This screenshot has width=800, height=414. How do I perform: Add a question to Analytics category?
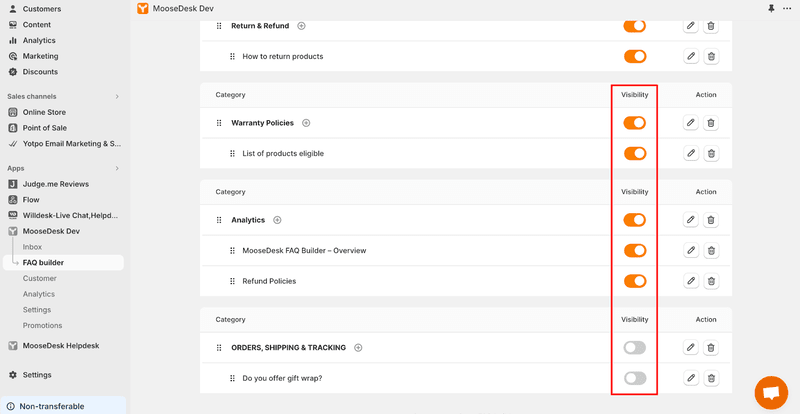[x=277, y=220]
